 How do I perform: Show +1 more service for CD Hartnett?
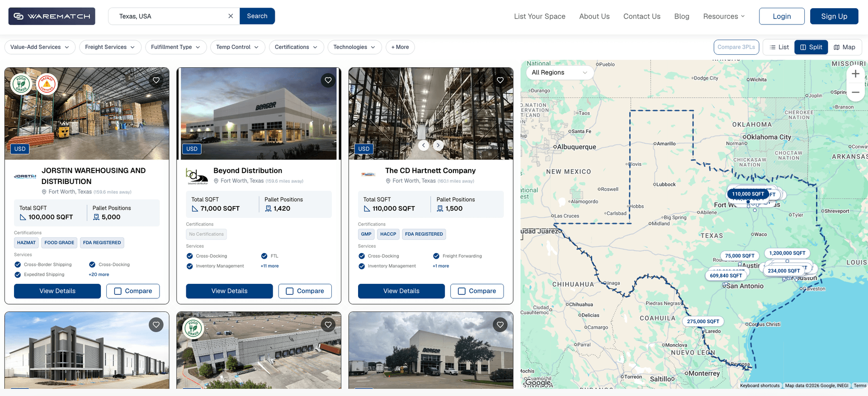click(x=441, y=266)
